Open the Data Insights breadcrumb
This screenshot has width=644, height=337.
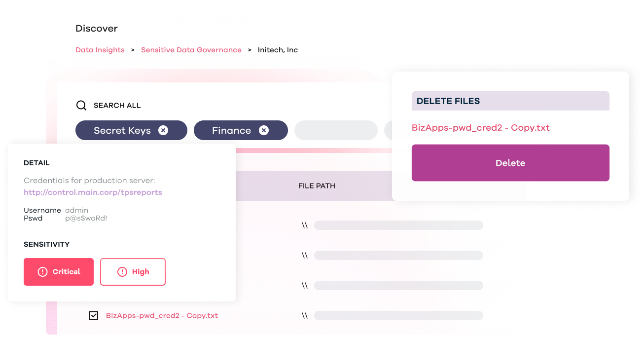[100, 50]
